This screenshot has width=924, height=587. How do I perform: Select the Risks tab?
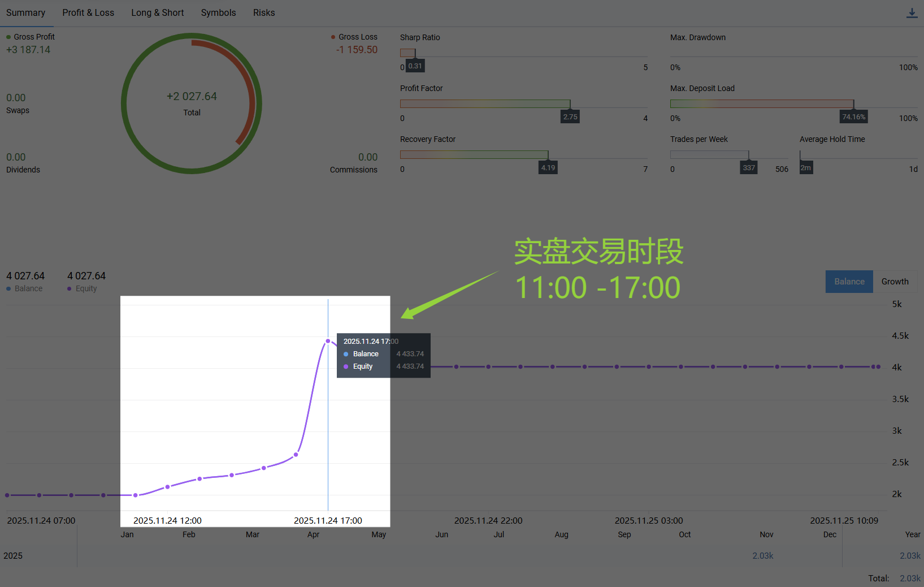pos(264,12)
